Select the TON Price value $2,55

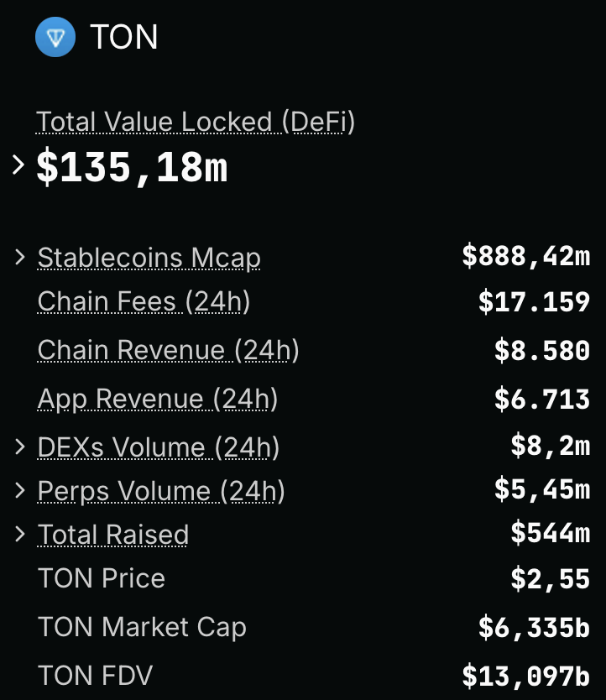pos(550,579)
